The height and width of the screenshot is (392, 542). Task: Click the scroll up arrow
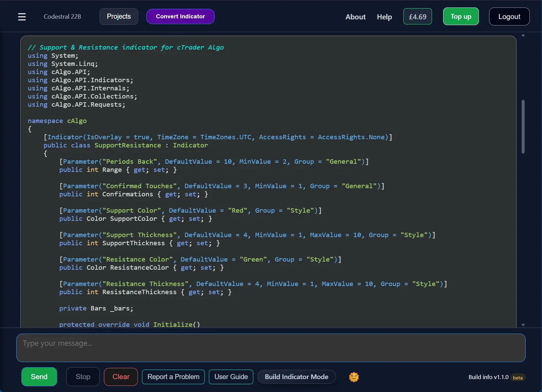pos(523,35)
